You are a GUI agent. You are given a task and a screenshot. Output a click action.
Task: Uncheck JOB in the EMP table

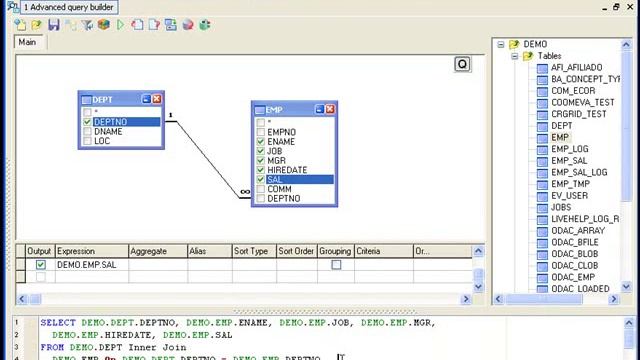260,151
